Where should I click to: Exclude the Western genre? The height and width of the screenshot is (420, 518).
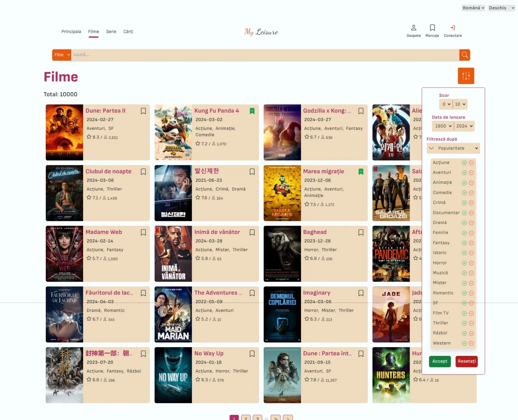471,343
